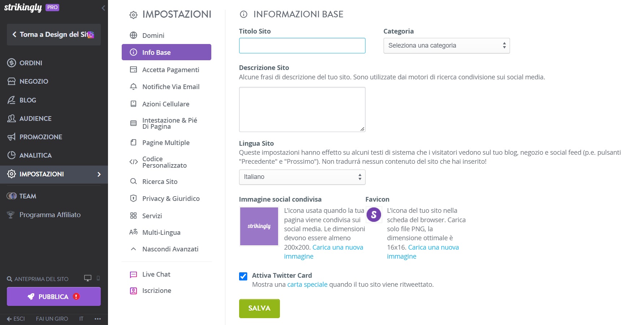Image resolution: width=644 pixels, height=325 pixels.
Task: Click the Pubblica button
Action: [53, 297]
